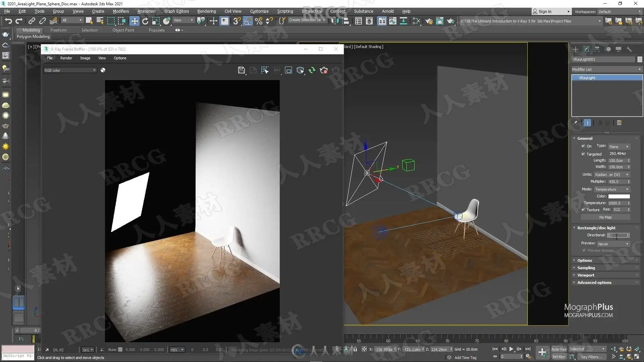Open the RGB color channel dropdown
The image size is (644, 362).
70,70
